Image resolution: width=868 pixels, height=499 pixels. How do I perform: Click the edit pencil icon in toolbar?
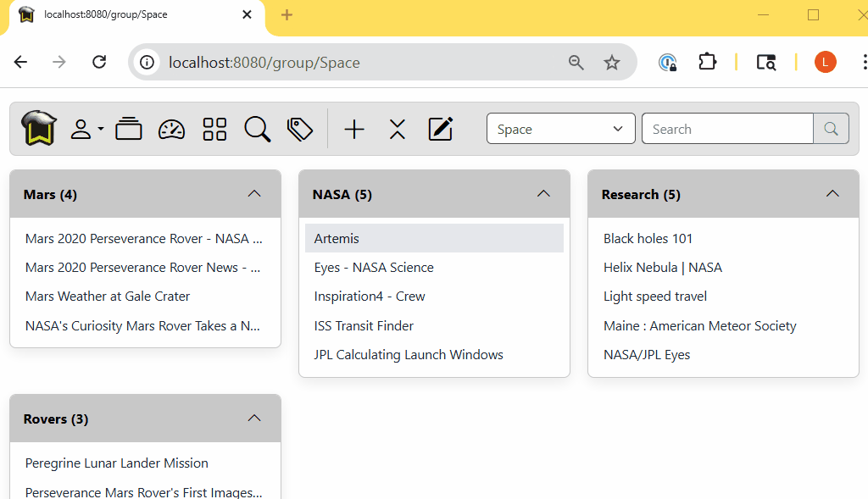coord(441,129)
